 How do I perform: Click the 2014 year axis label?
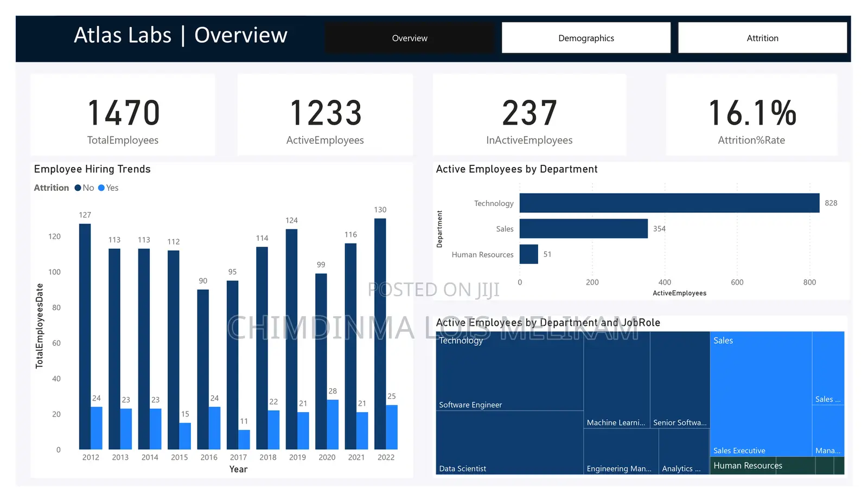point(150,458)
